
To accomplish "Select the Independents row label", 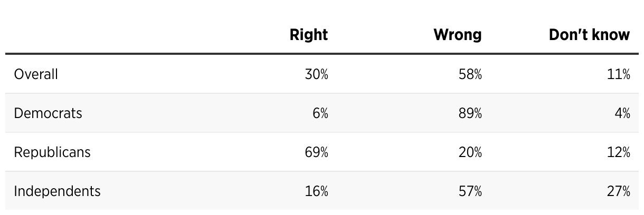I will [x=57, y=191].
